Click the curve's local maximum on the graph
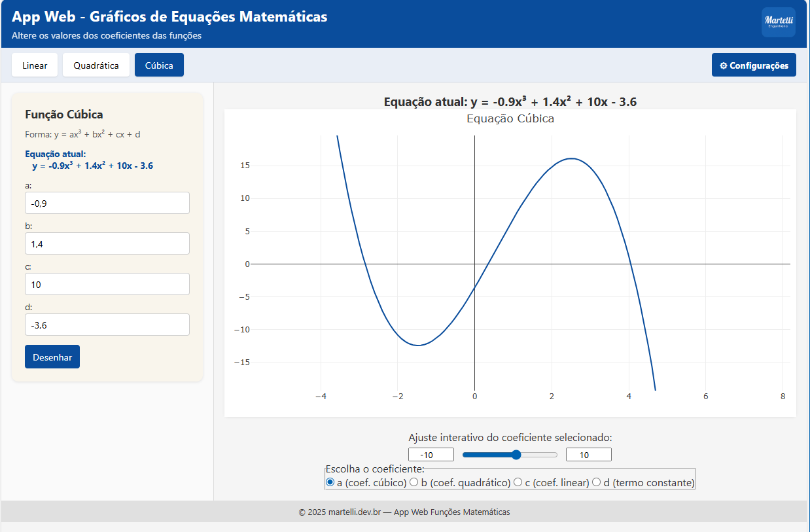810x532 pixels. tap(571, 158)
